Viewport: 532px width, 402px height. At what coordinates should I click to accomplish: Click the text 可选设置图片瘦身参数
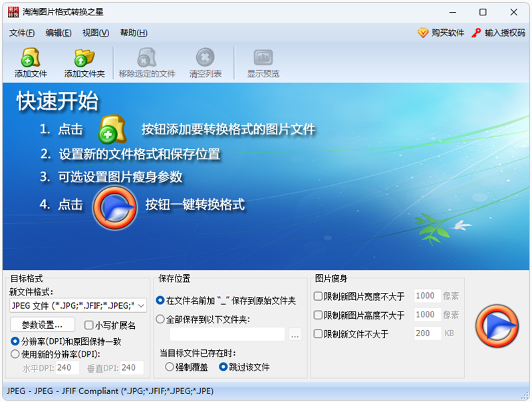tap(120, 177)
